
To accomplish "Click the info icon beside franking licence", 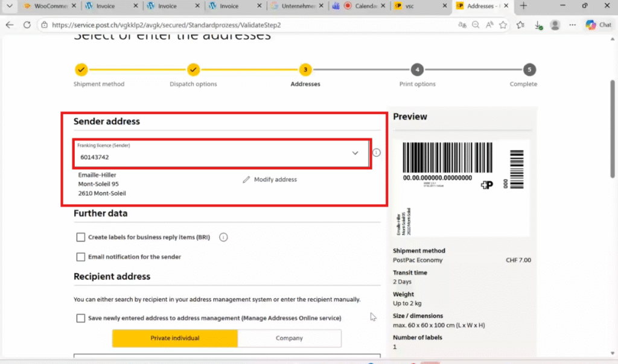I will [x=377, y=153].
